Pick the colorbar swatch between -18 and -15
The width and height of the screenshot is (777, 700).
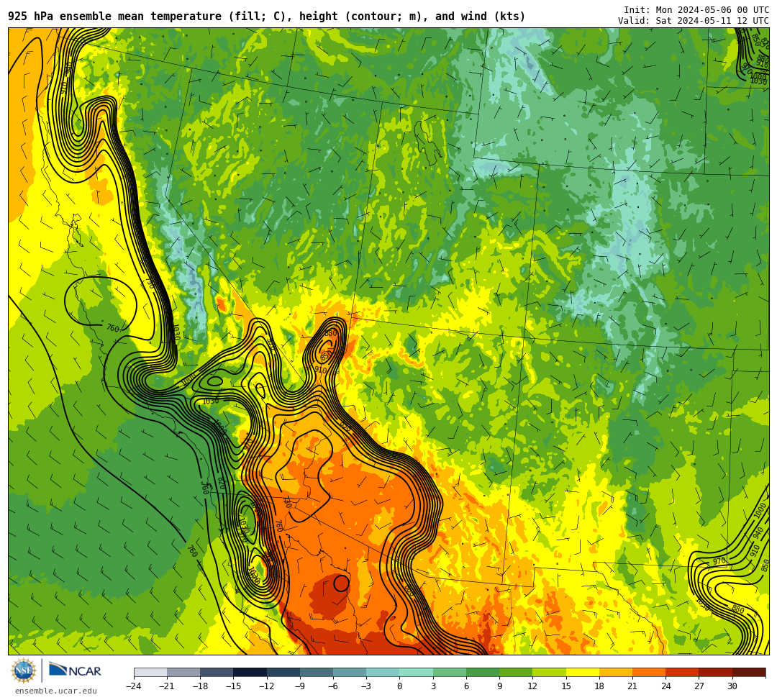click(217, 672)
